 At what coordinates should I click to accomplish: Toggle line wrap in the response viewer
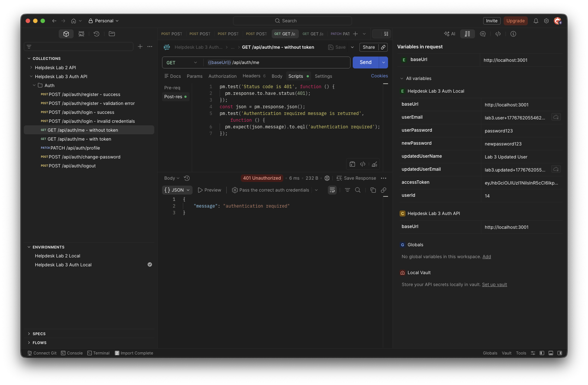point(332,190)
